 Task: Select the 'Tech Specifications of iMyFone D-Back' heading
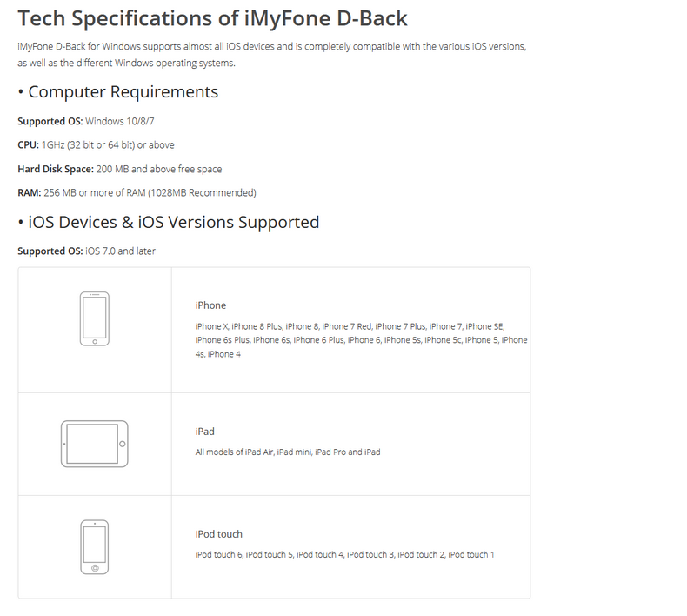tap(212, 18)
